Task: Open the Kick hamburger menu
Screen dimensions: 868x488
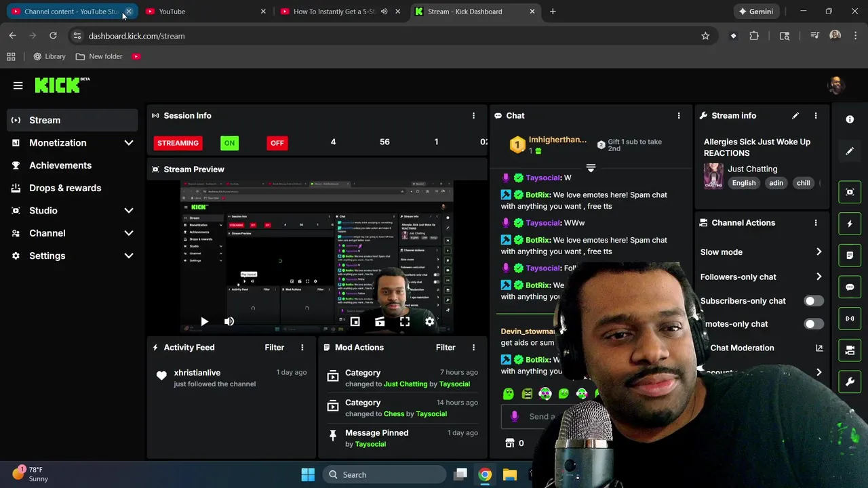Action: (18, 85)
